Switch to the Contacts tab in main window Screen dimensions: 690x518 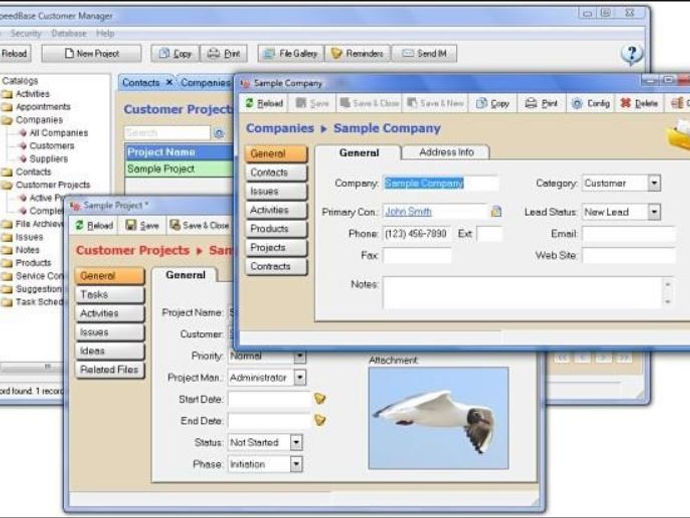coord(141,83)
